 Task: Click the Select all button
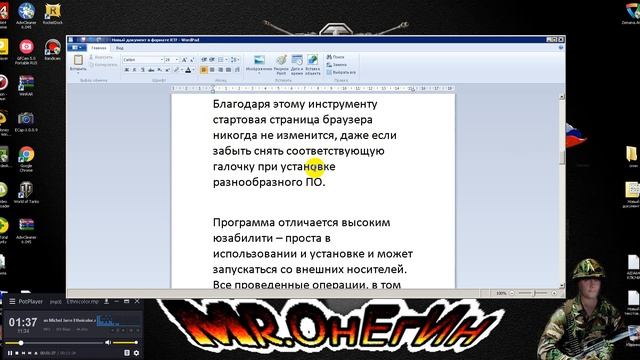(341, 72)
